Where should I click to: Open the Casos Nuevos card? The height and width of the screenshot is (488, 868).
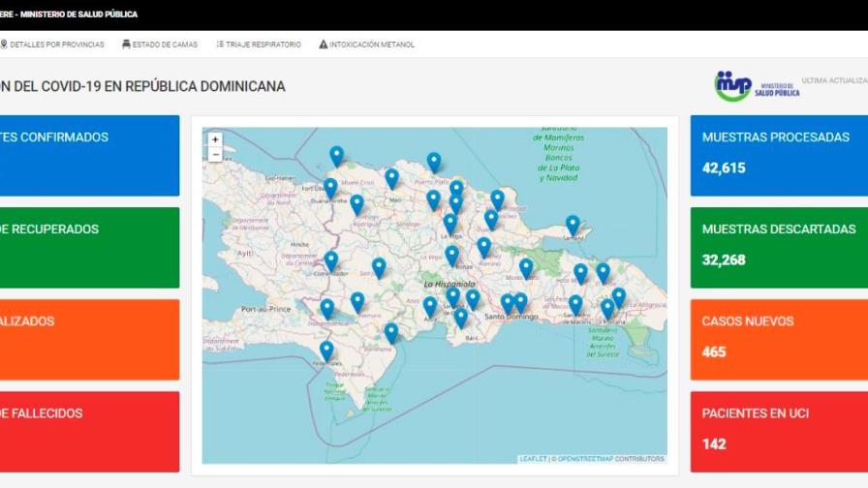click(779, 340)
